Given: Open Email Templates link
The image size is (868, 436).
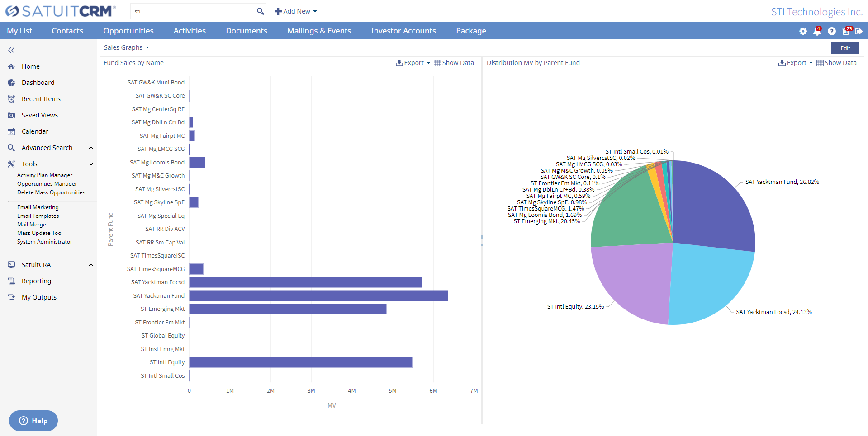Looking at the screenshot, I should tap(38, 216).
